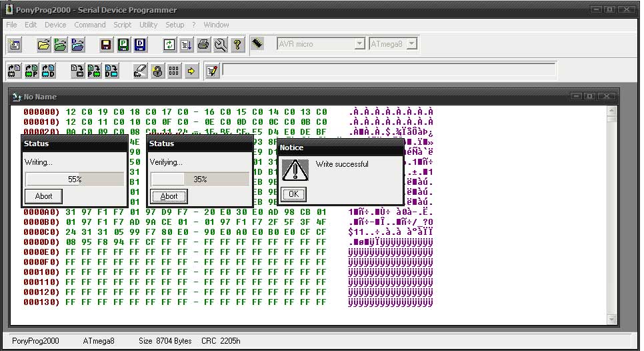Screen dimensions: 644x351
Task: Click the grid of bits icon
Action: pos(174,71)
